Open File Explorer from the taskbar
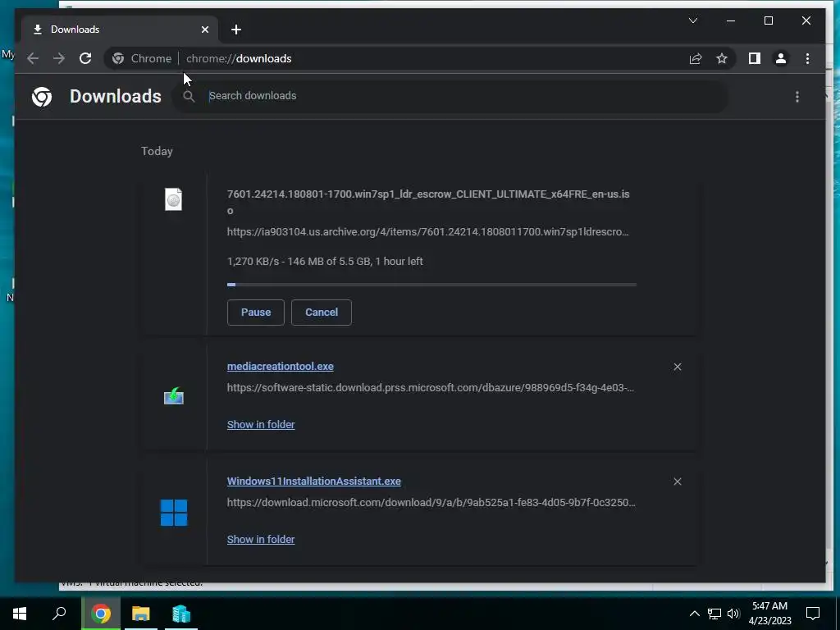The height and width of the screenshot is (630, 840). click(x=141, y=614)
